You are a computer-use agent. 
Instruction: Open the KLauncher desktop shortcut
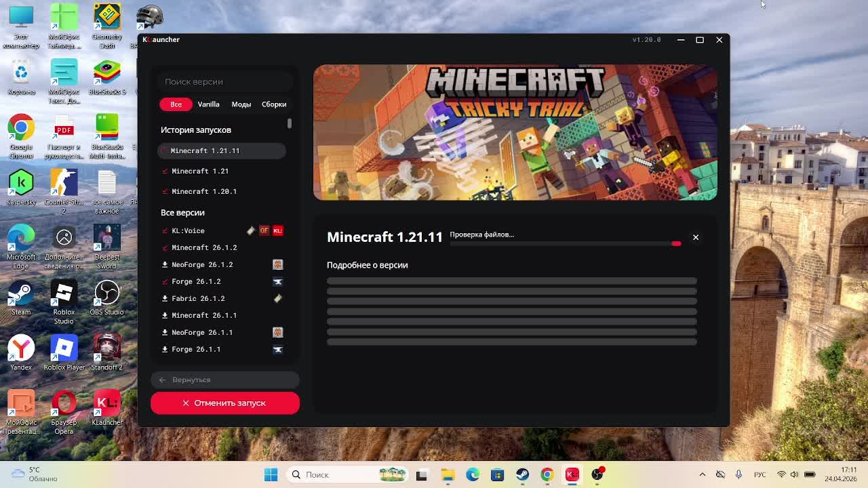106,407
